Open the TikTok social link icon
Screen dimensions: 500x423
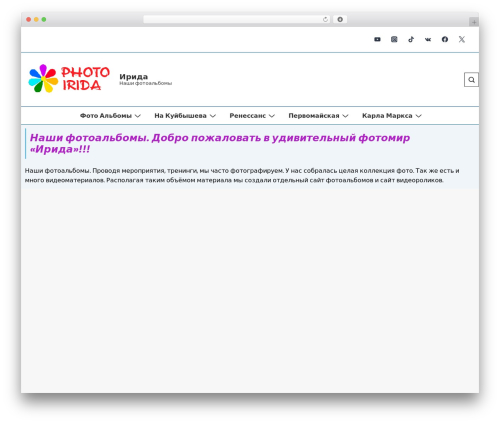[411, 39]
